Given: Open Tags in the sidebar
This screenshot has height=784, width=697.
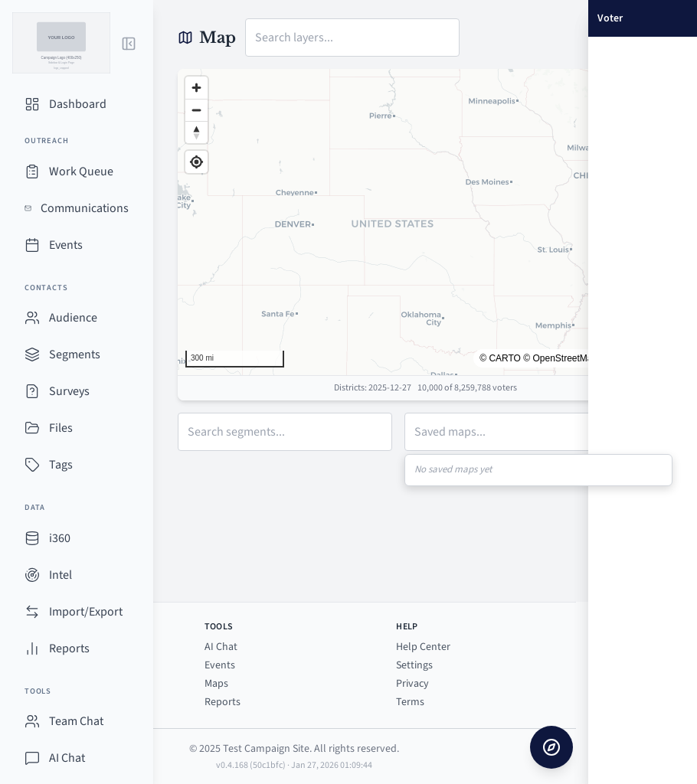Looking at the screenshot, I should click(x=61, y=465).
